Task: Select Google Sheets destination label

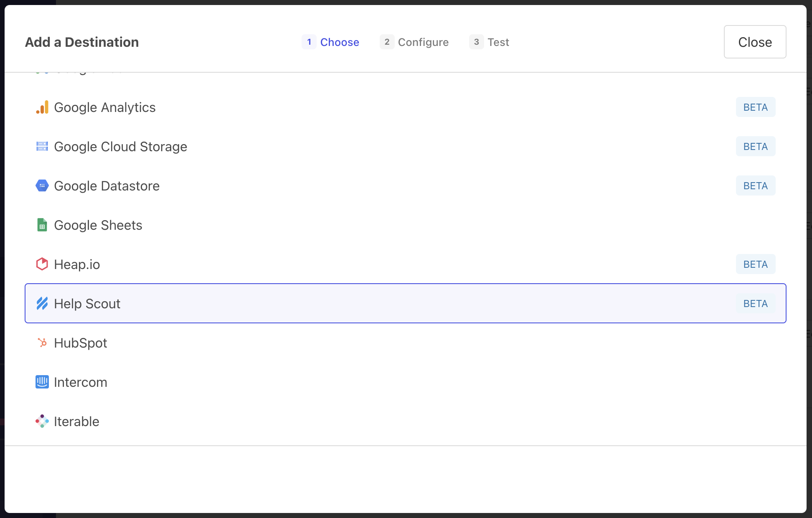Action: 98,225
